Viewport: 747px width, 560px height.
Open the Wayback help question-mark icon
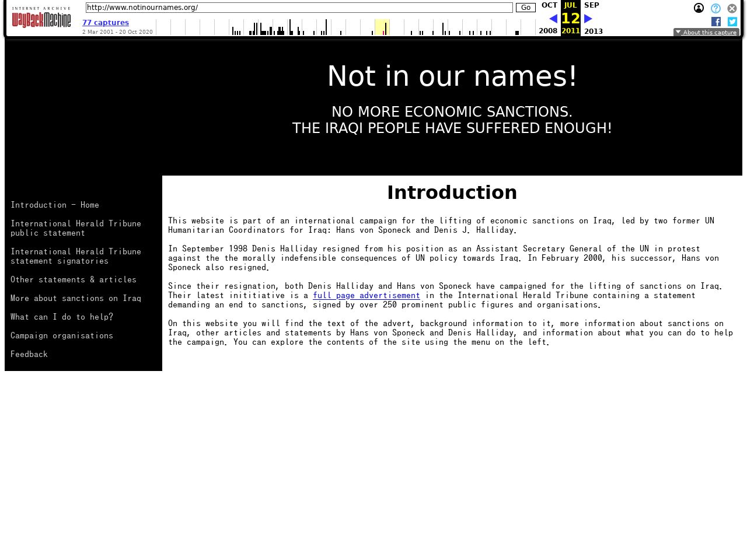(715, 8)
